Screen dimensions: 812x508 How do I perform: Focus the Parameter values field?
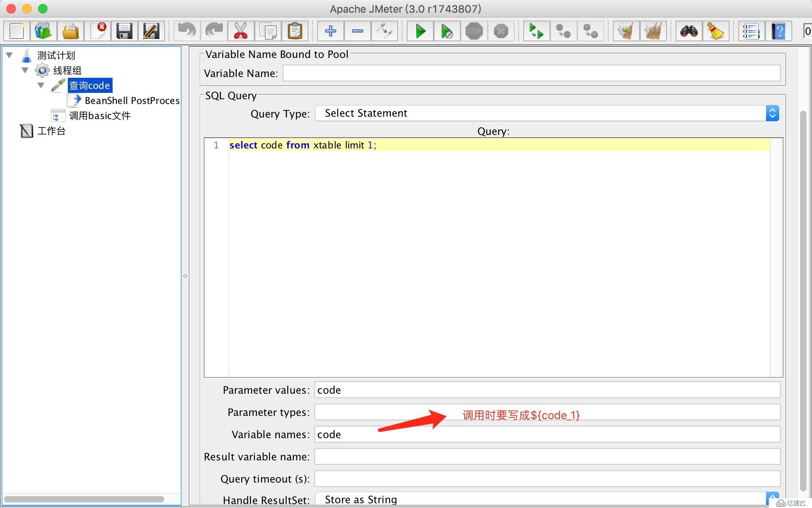[547, 390]
